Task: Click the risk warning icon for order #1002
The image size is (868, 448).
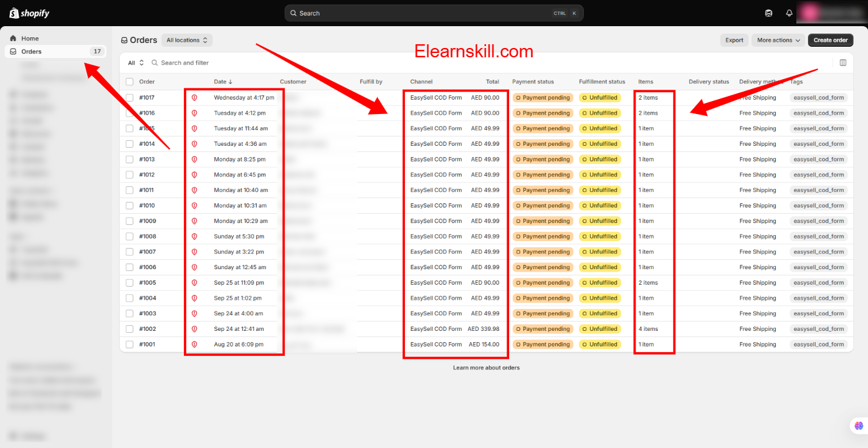Action: point(194,329)
